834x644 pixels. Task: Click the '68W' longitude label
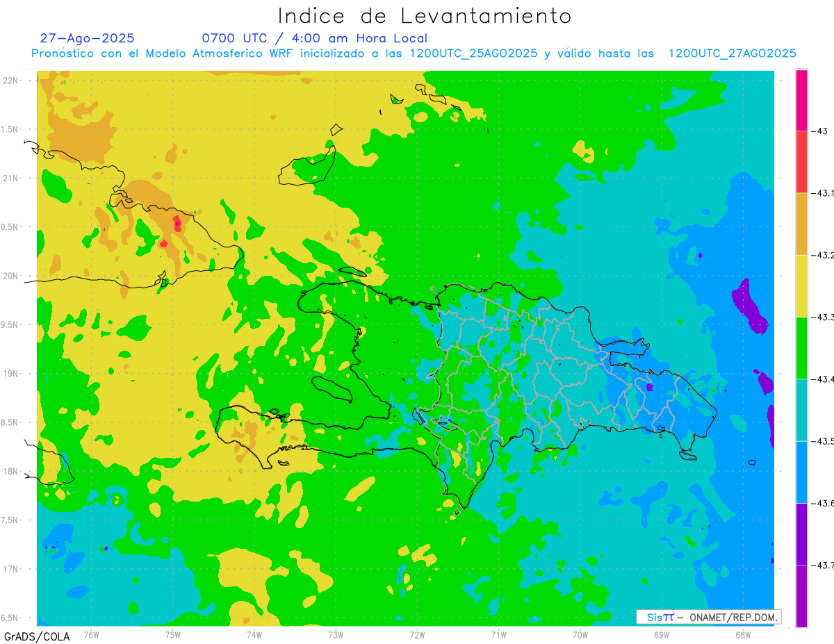coord(743,634)
